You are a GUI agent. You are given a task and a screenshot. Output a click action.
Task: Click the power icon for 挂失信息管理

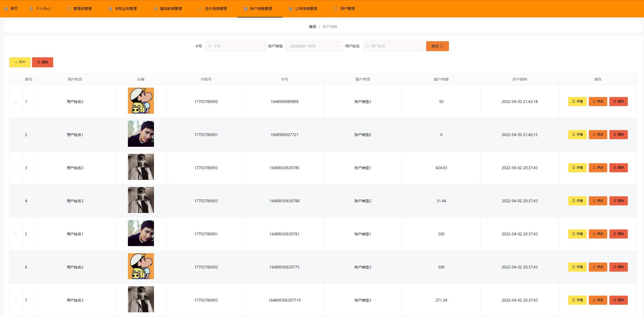tap(201, 9)
